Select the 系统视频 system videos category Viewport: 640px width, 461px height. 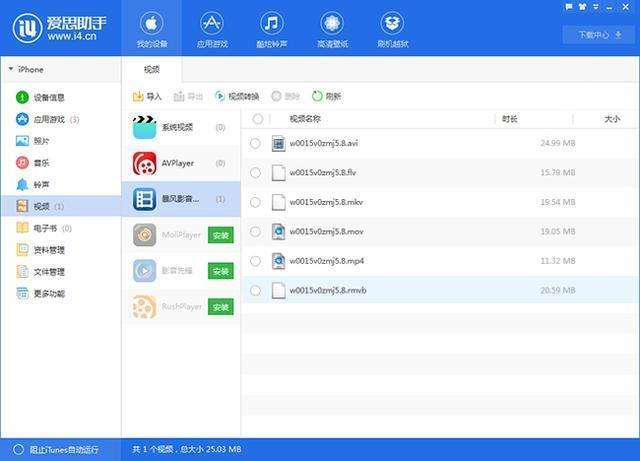pos(181,127)
